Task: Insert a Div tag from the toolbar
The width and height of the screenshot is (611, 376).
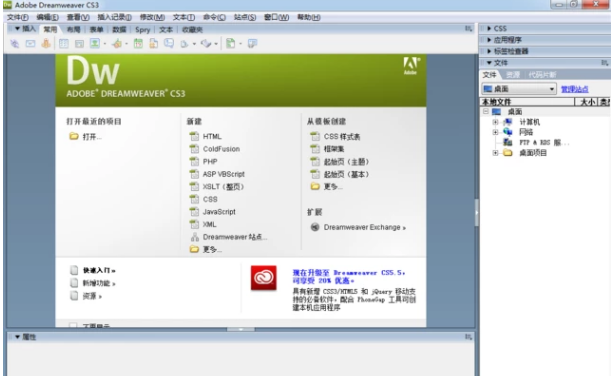Action: point(79,44)
